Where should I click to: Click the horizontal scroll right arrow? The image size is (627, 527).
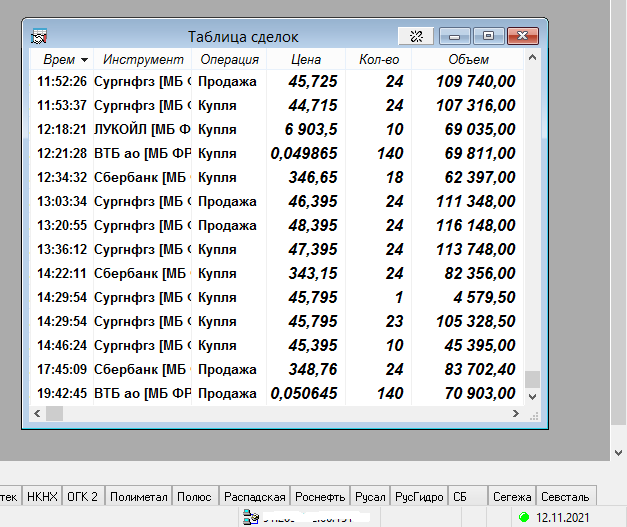[516, 413]
